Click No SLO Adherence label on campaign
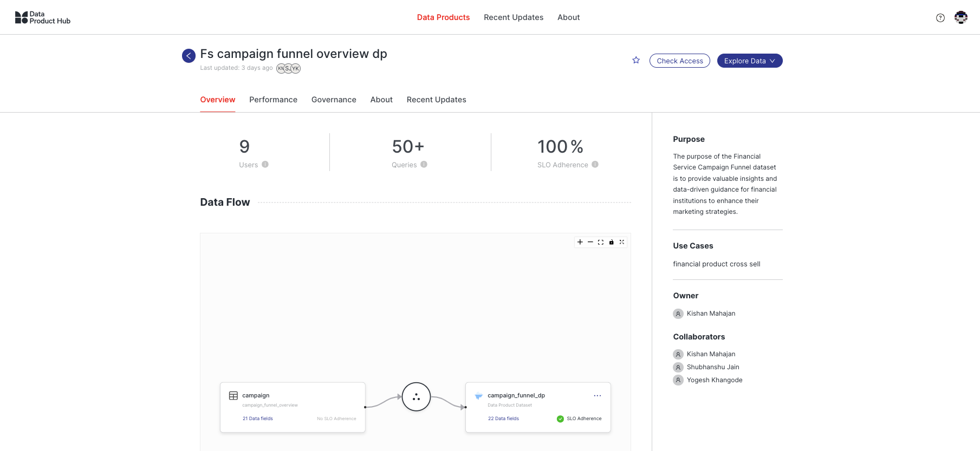Image resolution: width=980 pixels, height=451 pixels. coord(336,419)
